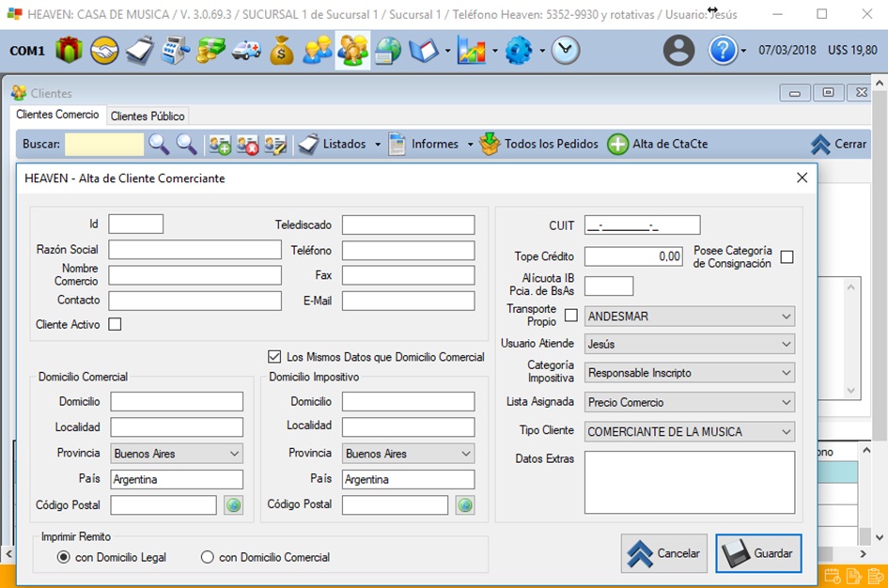The width and height of the screenshot is (888, 588).
Task: Click the gift box icon in main toolbar
Action: [x=70, y=51]
